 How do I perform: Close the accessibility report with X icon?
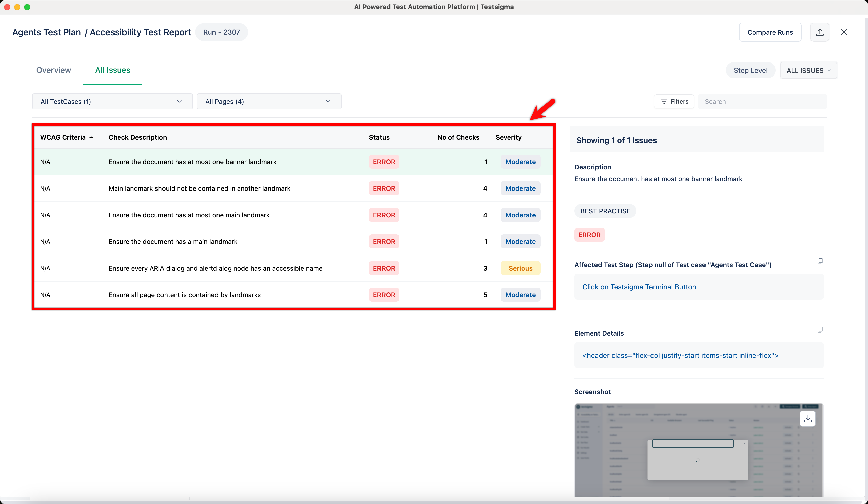click(844, 32)
